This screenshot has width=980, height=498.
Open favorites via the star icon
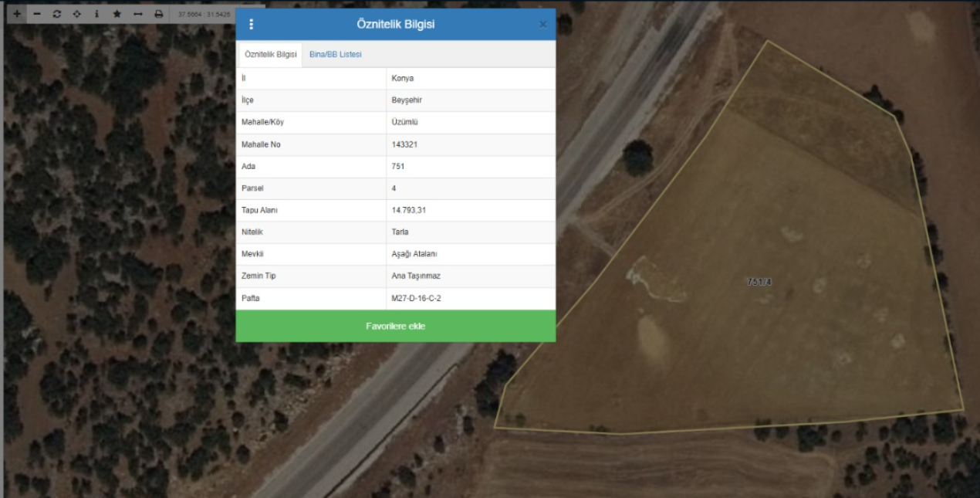click(117, 14)
